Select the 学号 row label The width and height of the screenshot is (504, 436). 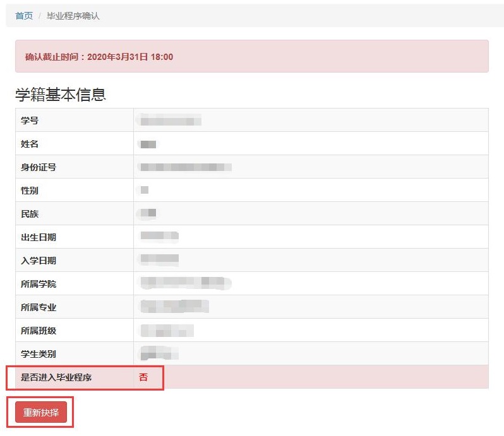30,121
